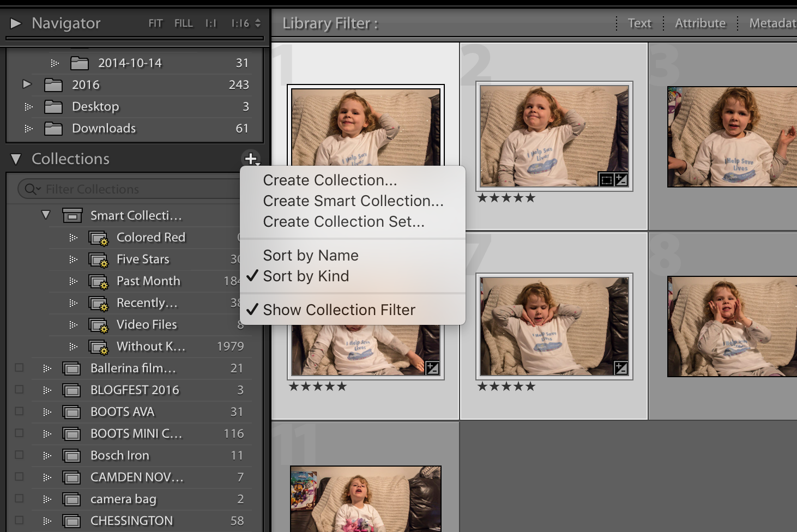This screenshot has height=532, width=797.
Task: Select photo thumbnail in grid cell 11
Action: tap(366, 499)
